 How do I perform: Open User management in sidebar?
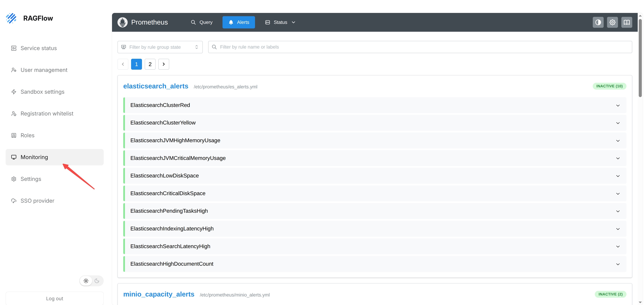[x=54, y=70]
